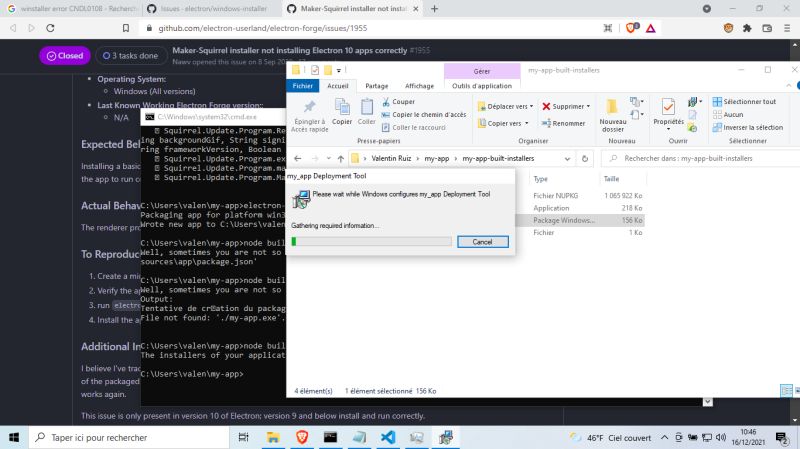Sort by Taille column header

pyautogui.click(x=611, y=179)
